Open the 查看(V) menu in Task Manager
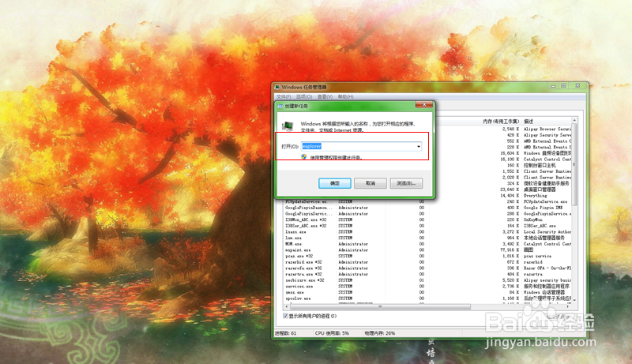Screen dimensions: 632x364 pos(325,96)
